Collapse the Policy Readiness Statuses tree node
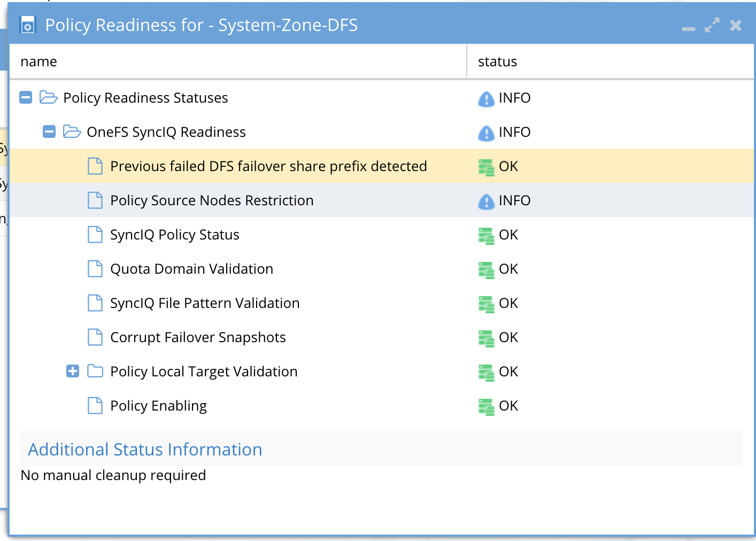The width and height of the screenshot is (756, 541). (25, 97)
